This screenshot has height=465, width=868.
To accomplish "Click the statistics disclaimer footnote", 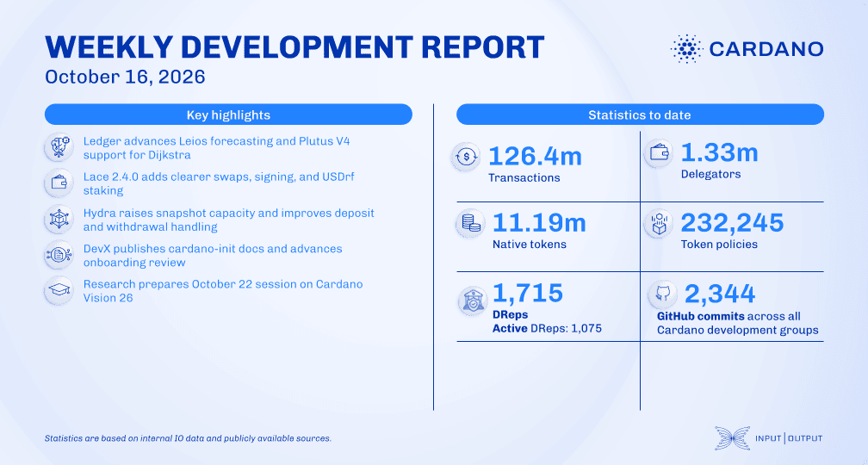I will tap(188, 438).
